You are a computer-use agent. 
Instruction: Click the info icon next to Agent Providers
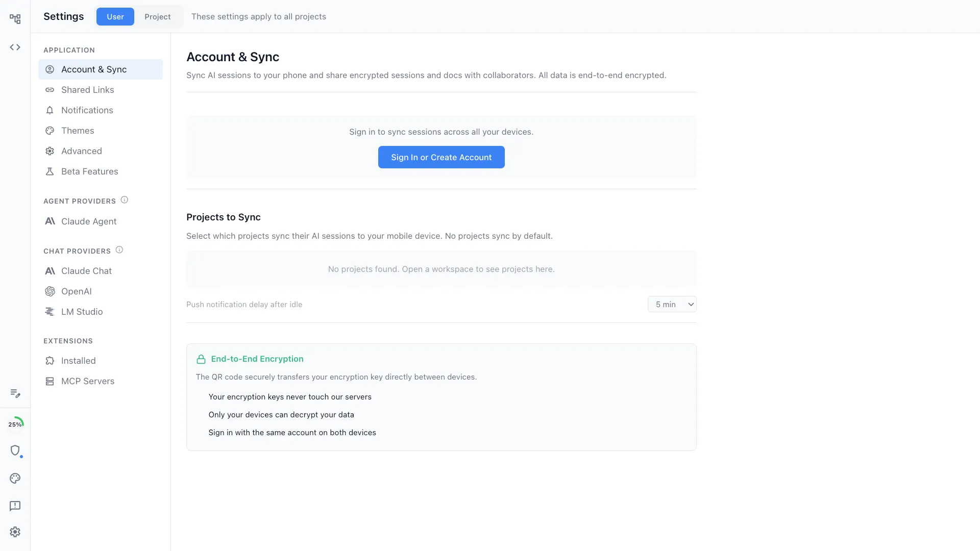pos(125,199)
